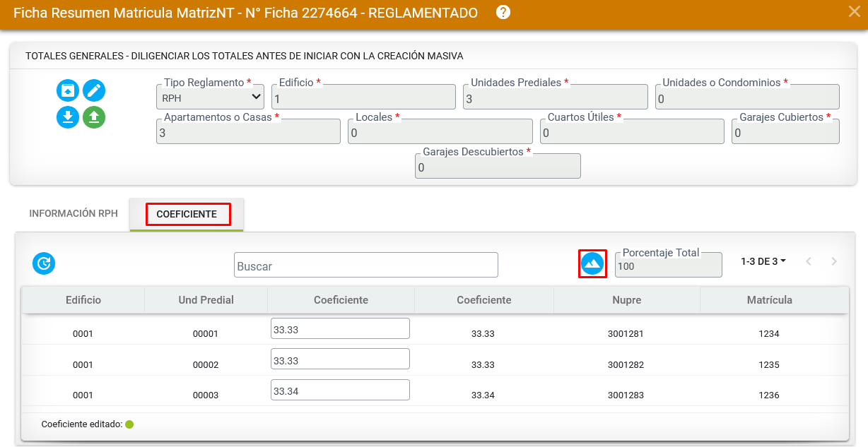Click the Edificio input field with value 1
The image size is (868, 447).
click(x=363, y=97)
